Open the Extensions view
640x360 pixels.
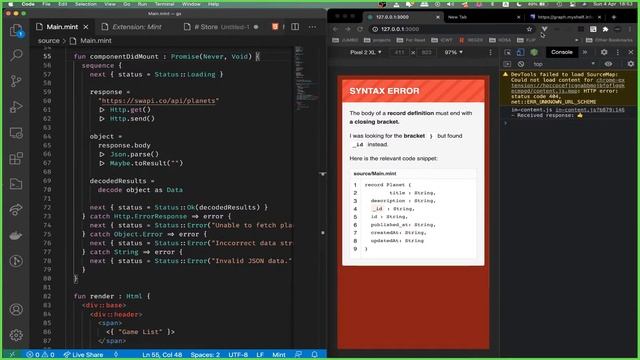[16, 158]
